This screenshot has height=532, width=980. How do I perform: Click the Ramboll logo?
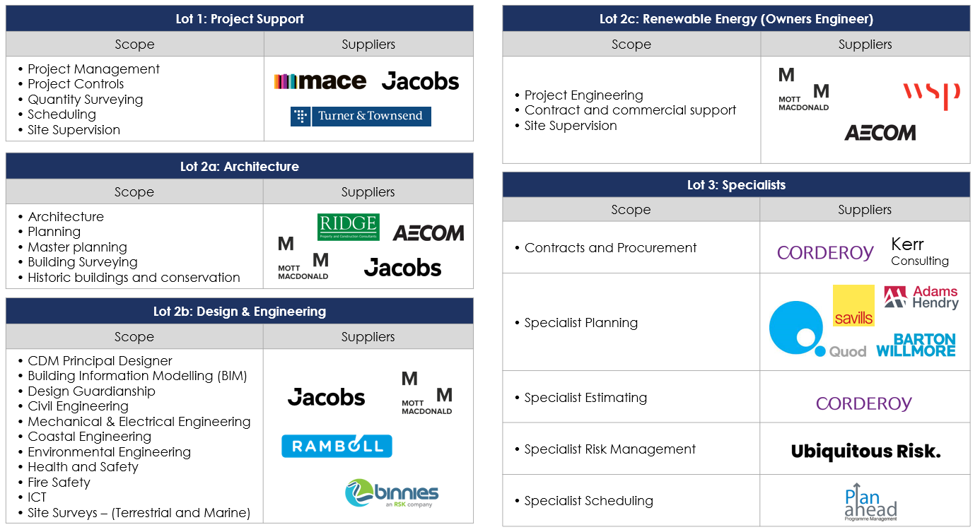(x=337, y=446)
